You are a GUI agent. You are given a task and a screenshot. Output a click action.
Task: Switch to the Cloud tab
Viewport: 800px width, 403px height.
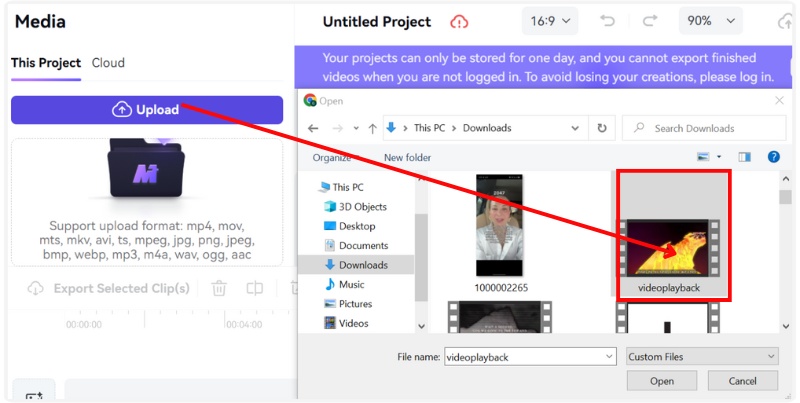point(108,63)
